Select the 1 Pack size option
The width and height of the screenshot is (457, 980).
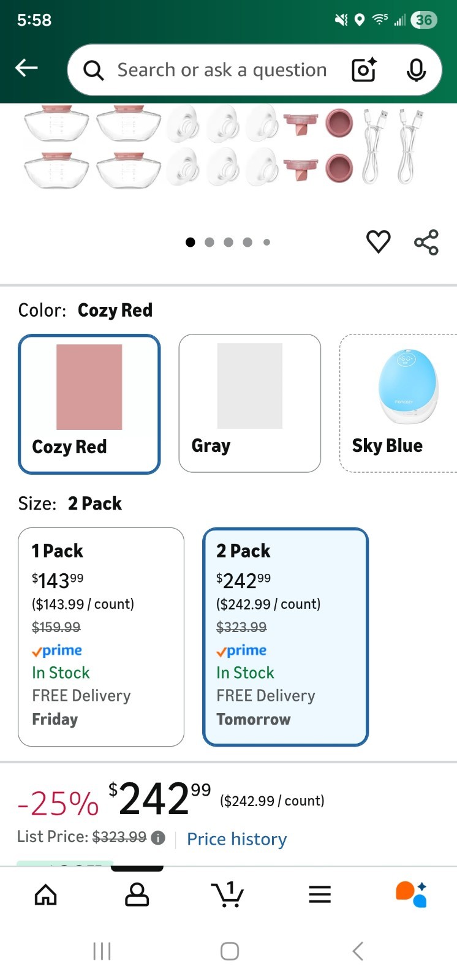coord(101,636)
